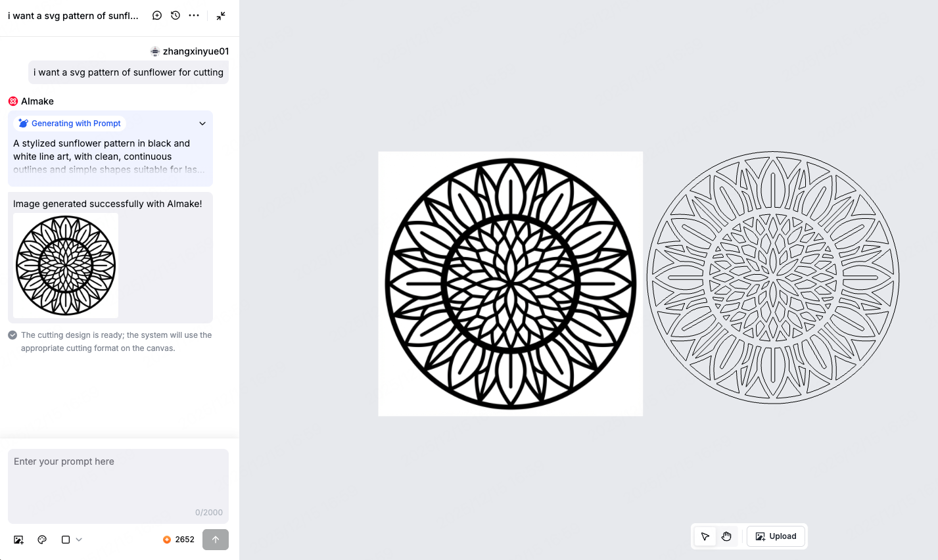Screen dimensions: 938x560
Task: Open the three-dots more options menu
Action: (x=194, y=16)
